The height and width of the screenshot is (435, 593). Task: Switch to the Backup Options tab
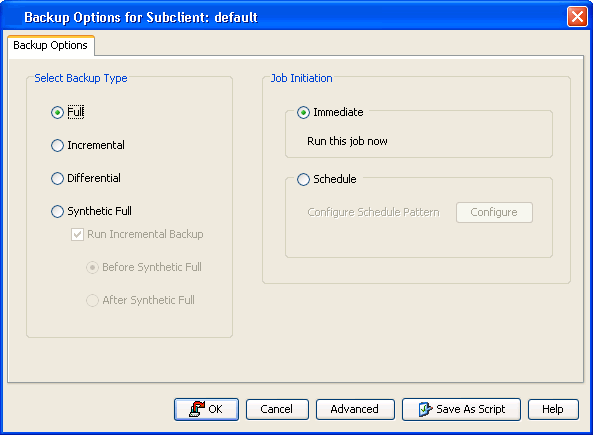51,45
